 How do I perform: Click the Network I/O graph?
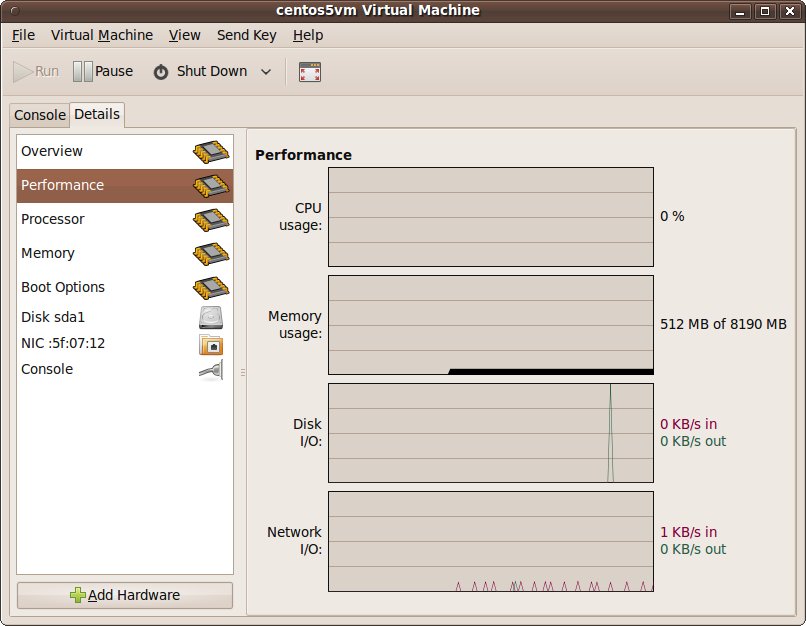tap(491, 541)
